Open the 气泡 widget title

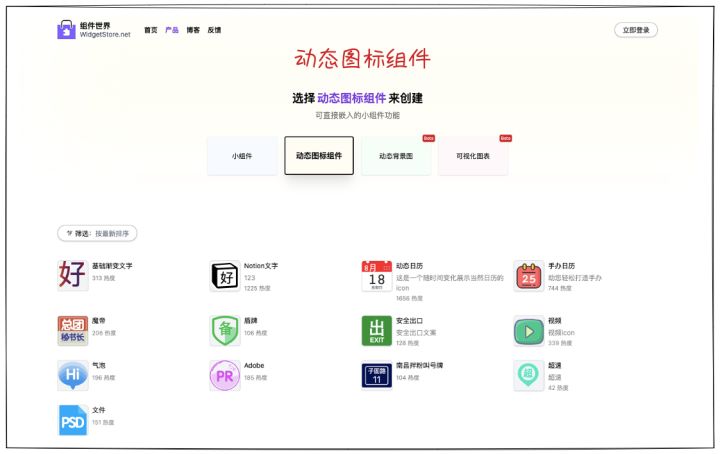click(99, 365)
